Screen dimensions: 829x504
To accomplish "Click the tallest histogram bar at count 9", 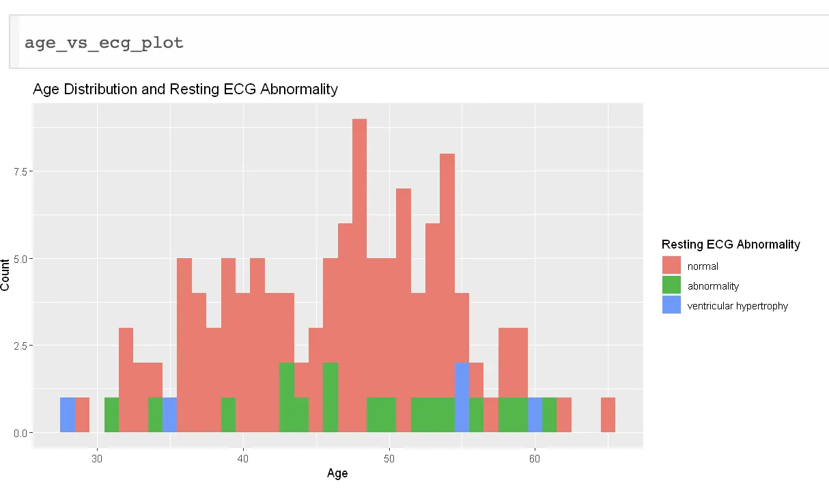I will [x=360, y=276].
